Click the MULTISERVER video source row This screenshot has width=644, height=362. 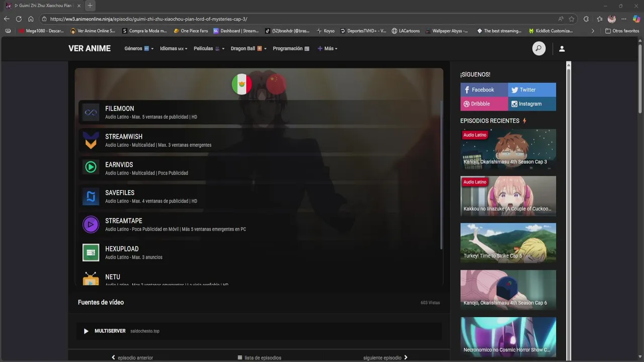click(x=259, y=331)
